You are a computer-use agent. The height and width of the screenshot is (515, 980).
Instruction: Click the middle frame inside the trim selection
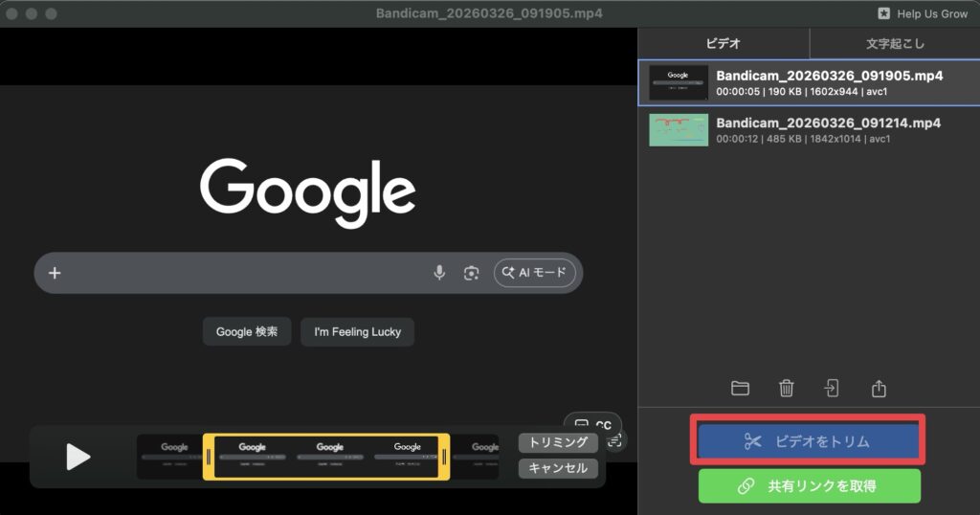click(329, 458)
